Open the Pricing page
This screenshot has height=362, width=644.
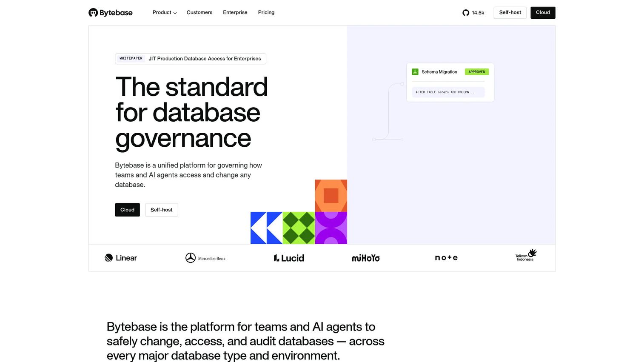(266, 12)
